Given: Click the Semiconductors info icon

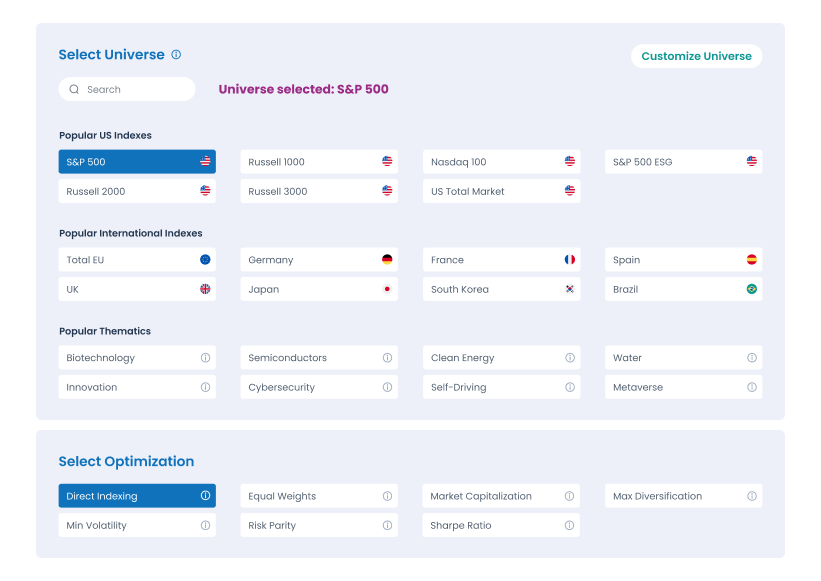Looking at the screenshot, I should 387,357.
